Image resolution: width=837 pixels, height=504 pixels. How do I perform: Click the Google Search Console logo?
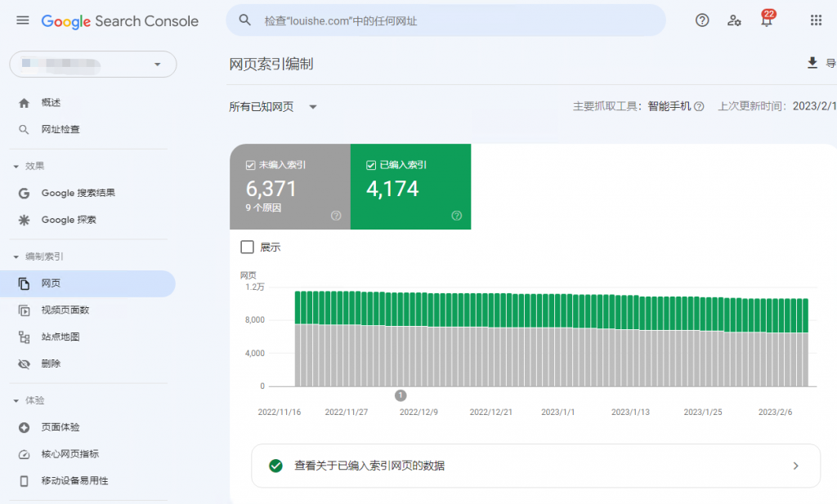(119, 21)
